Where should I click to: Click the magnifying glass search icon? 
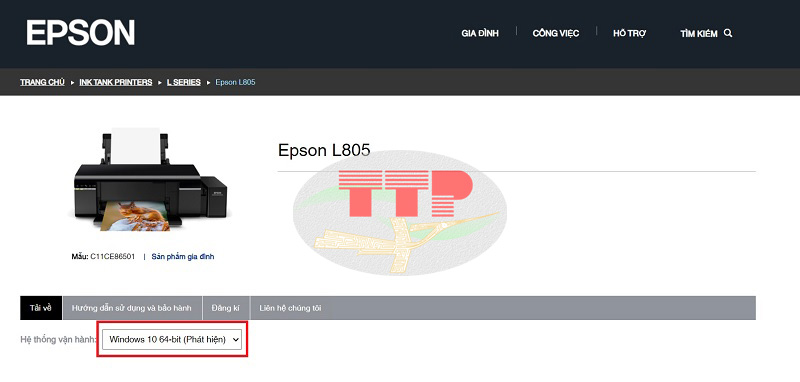(x=728, y=33)
